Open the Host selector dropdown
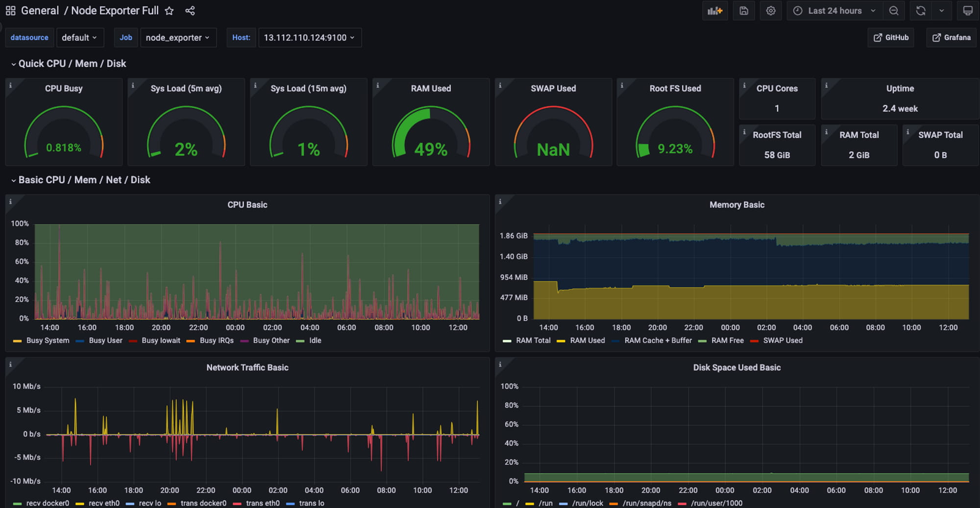The width and height of the screenshot is (980, 508). 309,38
